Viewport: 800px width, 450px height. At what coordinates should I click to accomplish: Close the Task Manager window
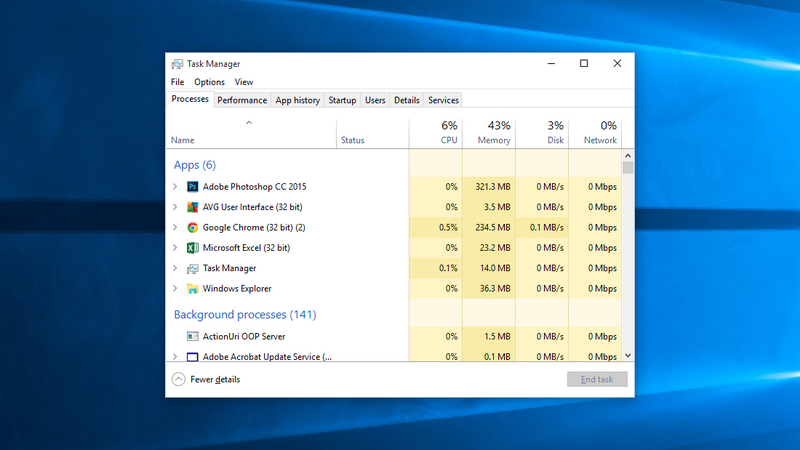tap(617, 64)
